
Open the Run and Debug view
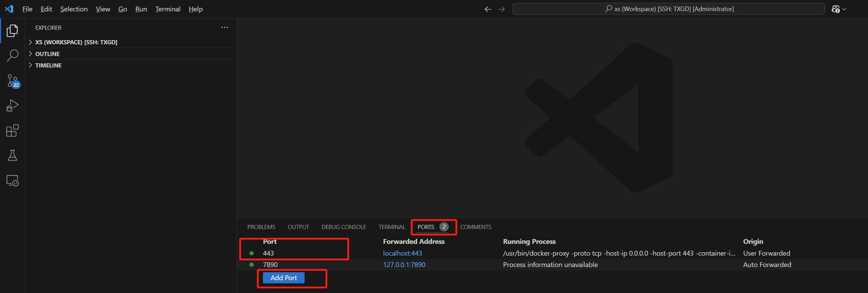pyautogui.click(x=12, y=106)
